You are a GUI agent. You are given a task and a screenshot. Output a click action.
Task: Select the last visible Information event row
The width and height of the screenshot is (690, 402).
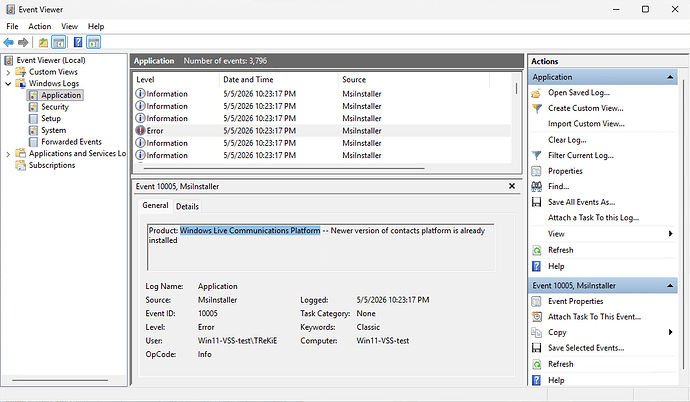coord(322,155)
